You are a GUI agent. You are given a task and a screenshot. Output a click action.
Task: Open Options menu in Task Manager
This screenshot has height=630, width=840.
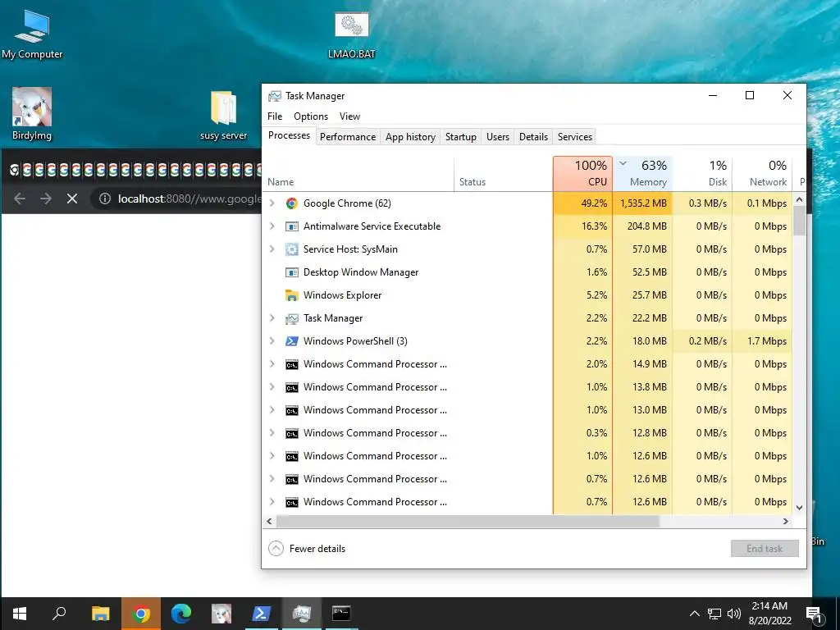click(311, 116)
